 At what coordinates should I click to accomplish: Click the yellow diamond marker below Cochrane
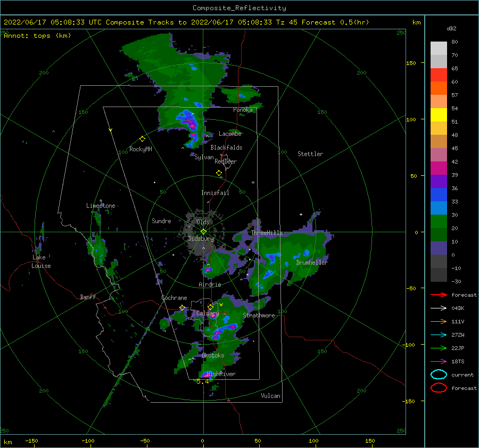182,308
